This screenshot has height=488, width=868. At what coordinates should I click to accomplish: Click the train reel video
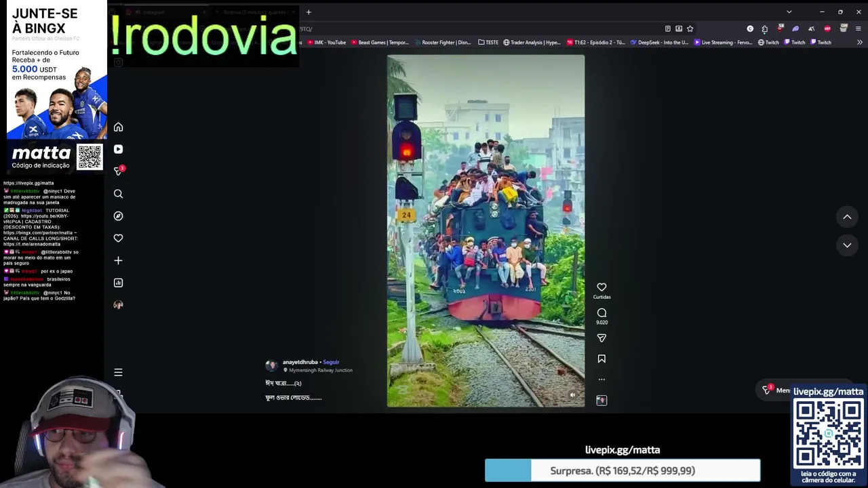click(x=486, y=230)
